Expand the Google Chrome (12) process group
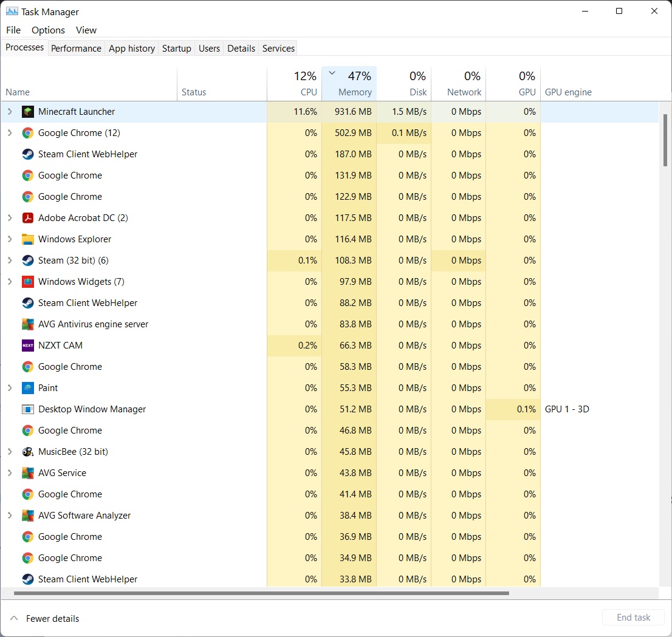 coord(10,133)
